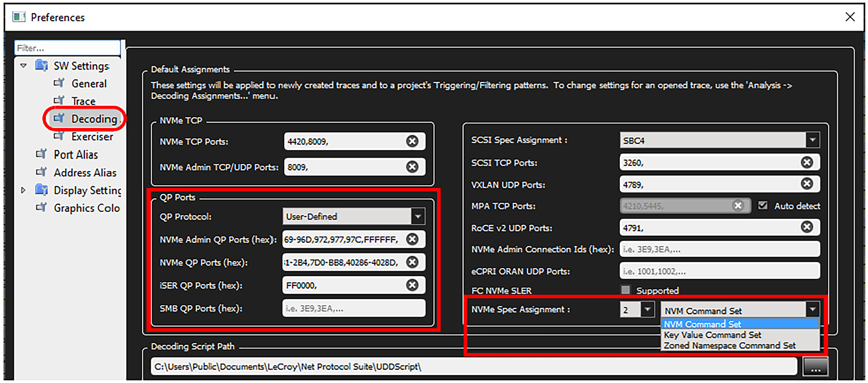Click the eCPRI ORAN UDP Ports field
Viewport: 868px width, 383px height.
point(719,271)
